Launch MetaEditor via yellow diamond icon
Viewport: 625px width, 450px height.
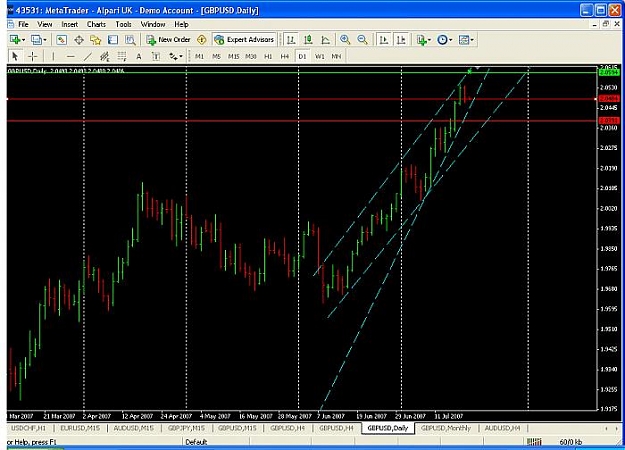pyautogui.click(x=202, y=40)
